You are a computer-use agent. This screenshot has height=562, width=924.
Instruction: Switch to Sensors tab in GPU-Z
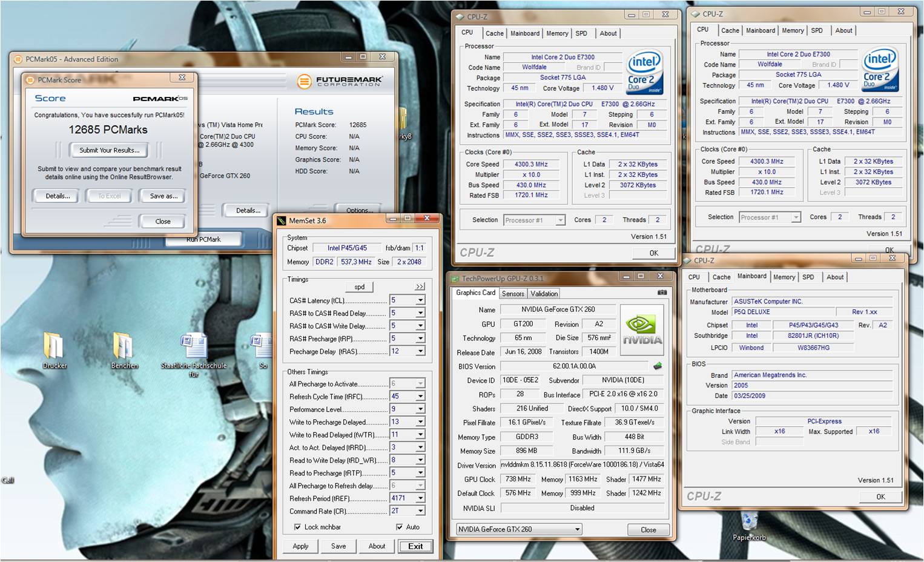[513, 294]
